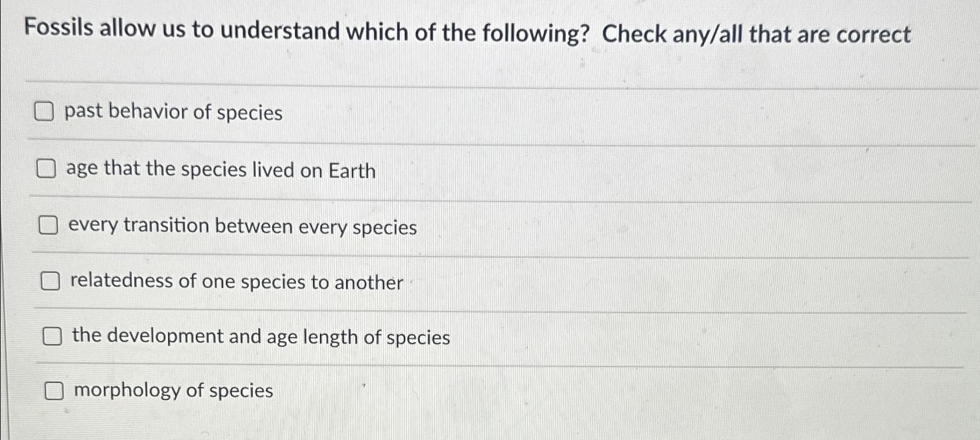Check 'the development and age length of species'
The width and height of the screenshot is (980, 440).
pos(53,336)
